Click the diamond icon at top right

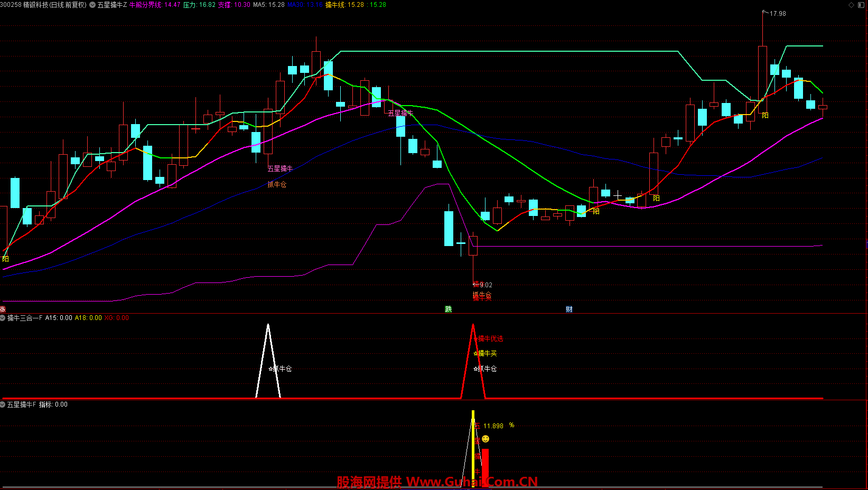pyautogui.click(x=851, y=5)
